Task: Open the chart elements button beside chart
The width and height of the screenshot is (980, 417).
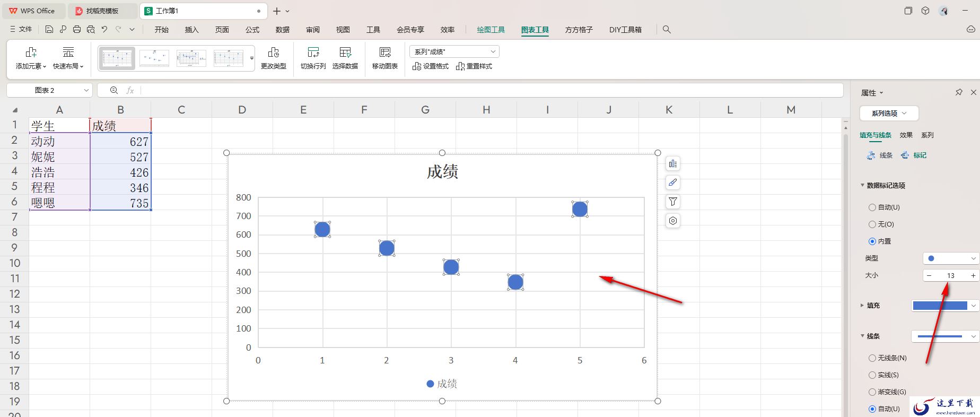Action: 673,163
